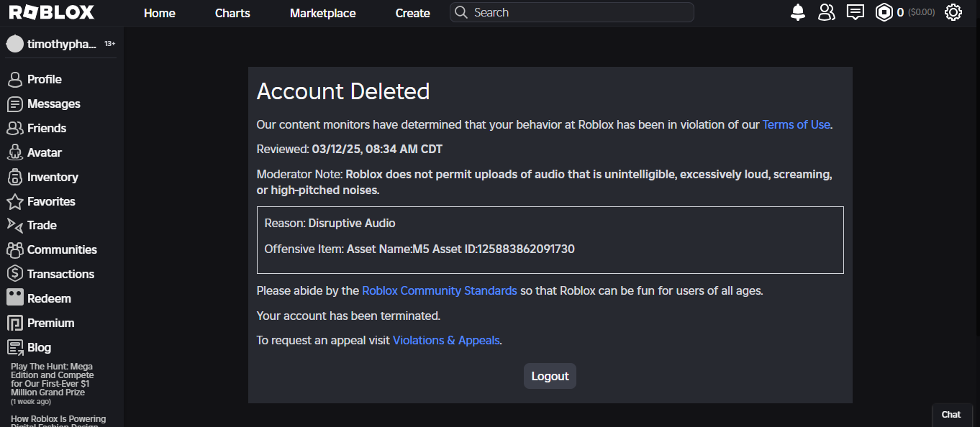980x427 pixels.
Task: Open the settings gear
Action: tap(953, 12)
